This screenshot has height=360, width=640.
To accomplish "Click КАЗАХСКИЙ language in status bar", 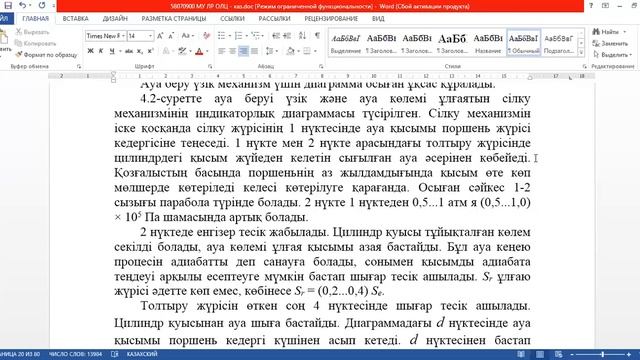I will point(142,354).
